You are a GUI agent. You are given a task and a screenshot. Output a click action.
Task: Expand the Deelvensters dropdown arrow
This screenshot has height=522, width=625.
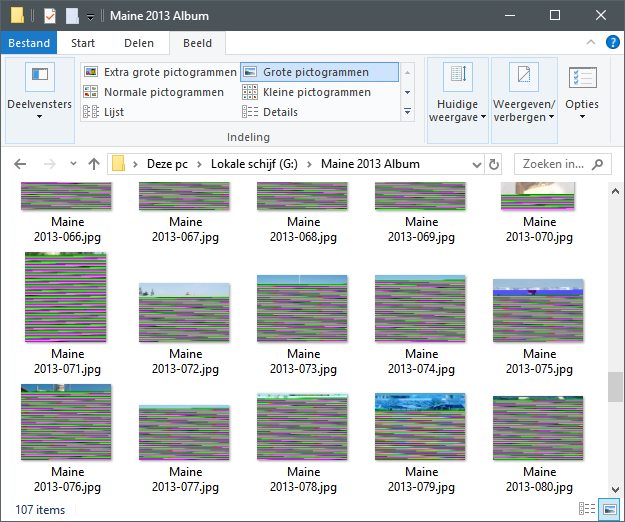pos(39,117)
